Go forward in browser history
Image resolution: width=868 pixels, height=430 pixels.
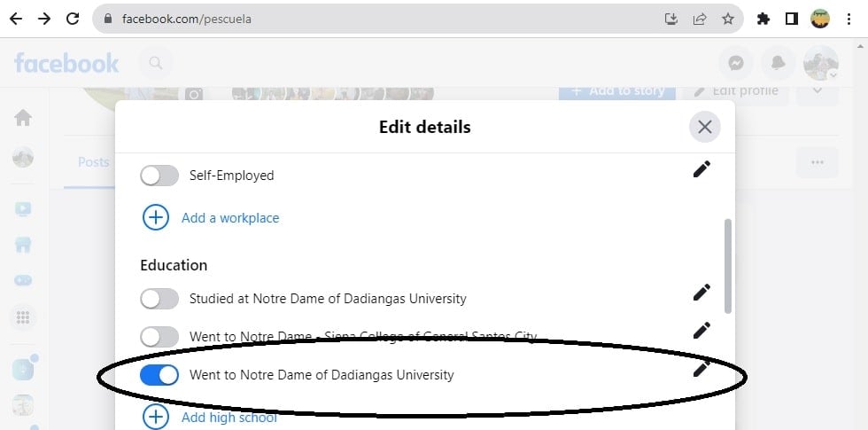coord(43,19)
